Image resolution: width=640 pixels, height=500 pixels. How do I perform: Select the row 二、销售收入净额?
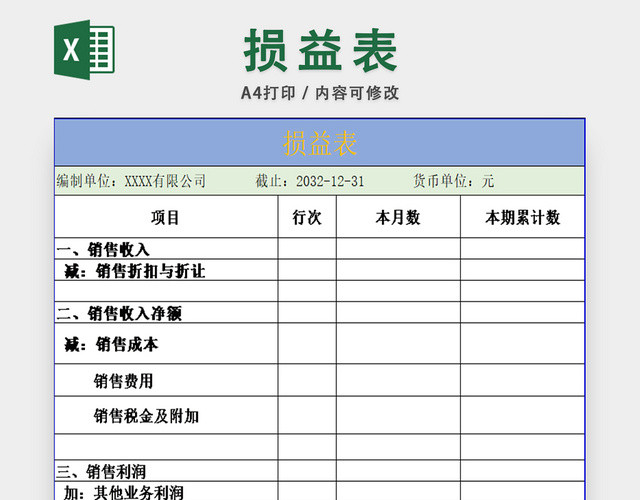pyautogui.click(x=320, y=312)
